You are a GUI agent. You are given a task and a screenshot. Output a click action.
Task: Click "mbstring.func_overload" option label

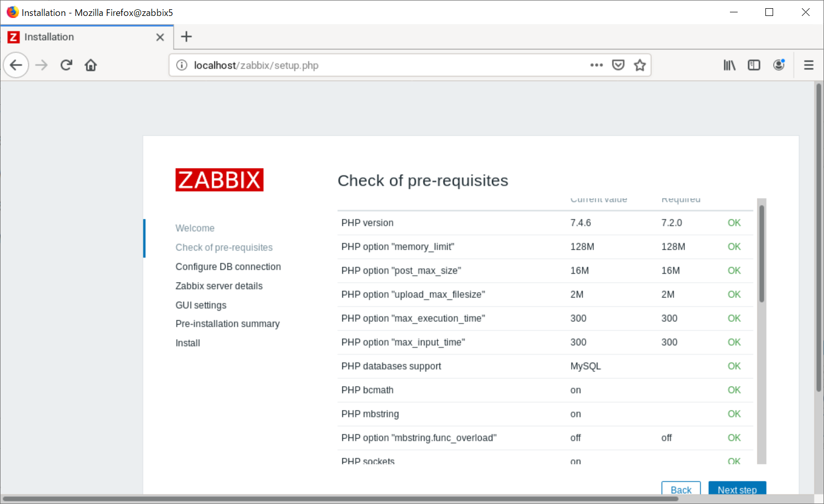tap(419, 438)
